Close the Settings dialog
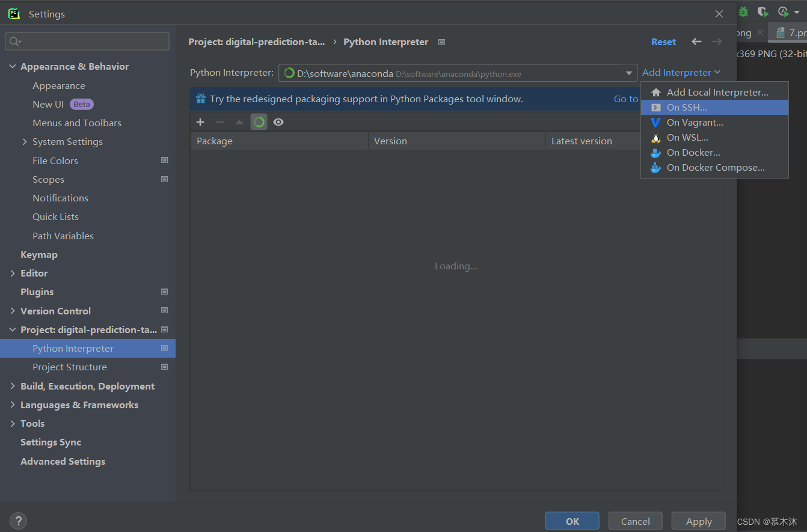807x532 pixels. 719,14
